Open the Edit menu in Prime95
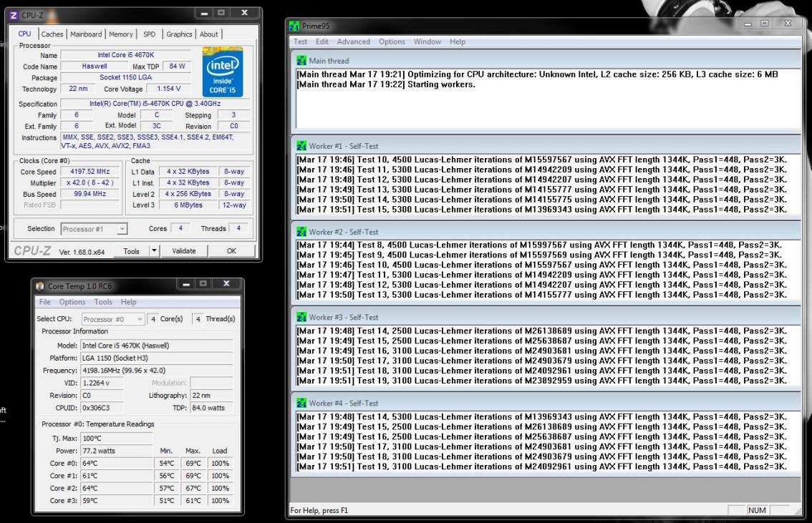Screen dimensions: 812x523 tap(322, 41)
